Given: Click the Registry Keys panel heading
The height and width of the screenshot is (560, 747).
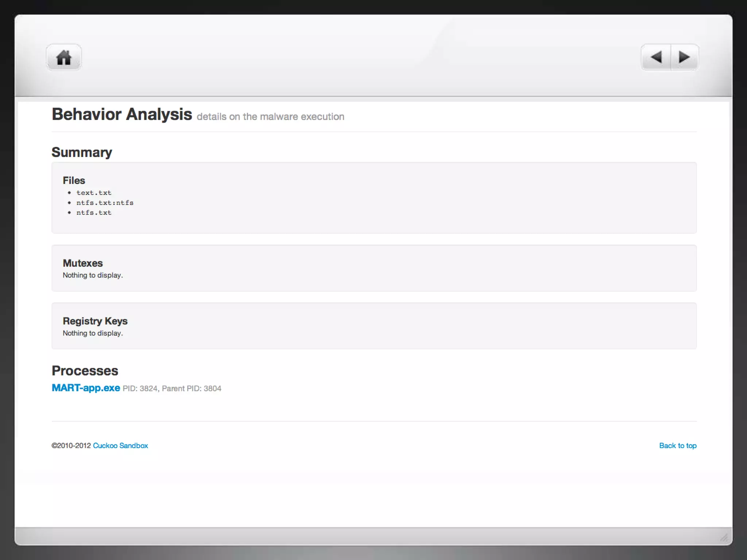Looking at the screenshot, I should 95,321.
